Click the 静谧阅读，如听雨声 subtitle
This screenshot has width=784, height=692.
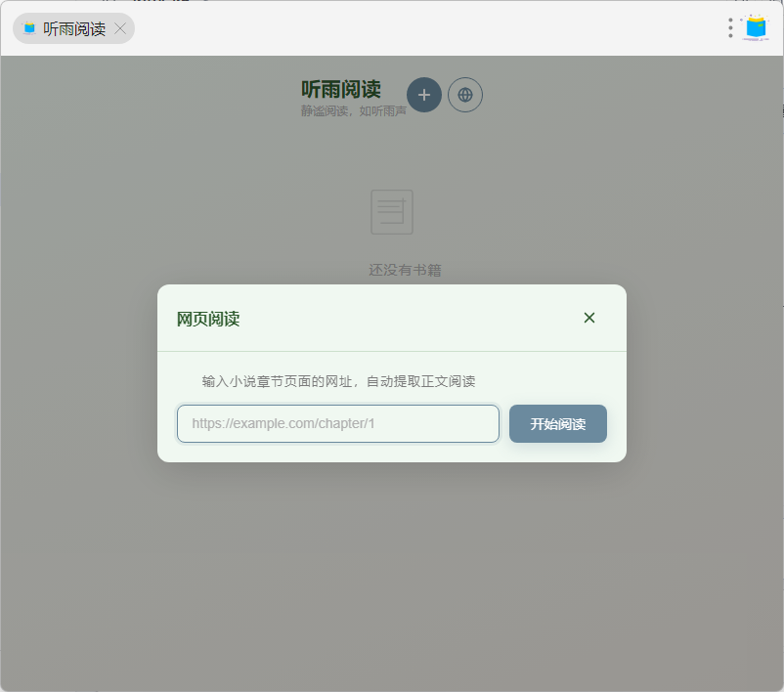coord(353,111)
